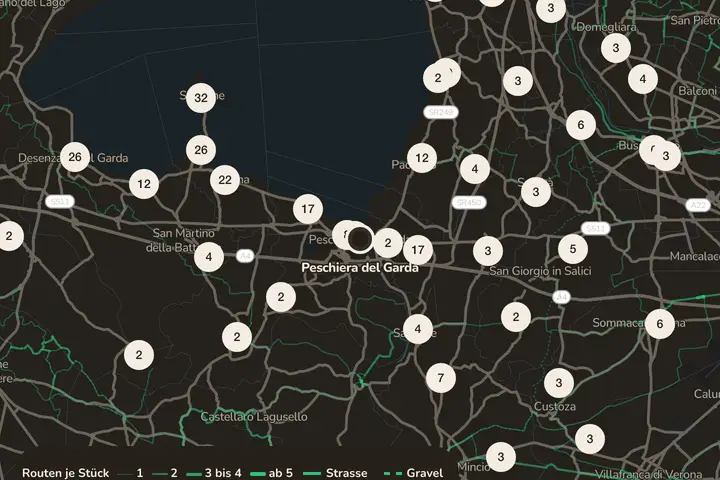Click the SR450 road shield
This screenshot has height=480, width=720.
(469, 203)
